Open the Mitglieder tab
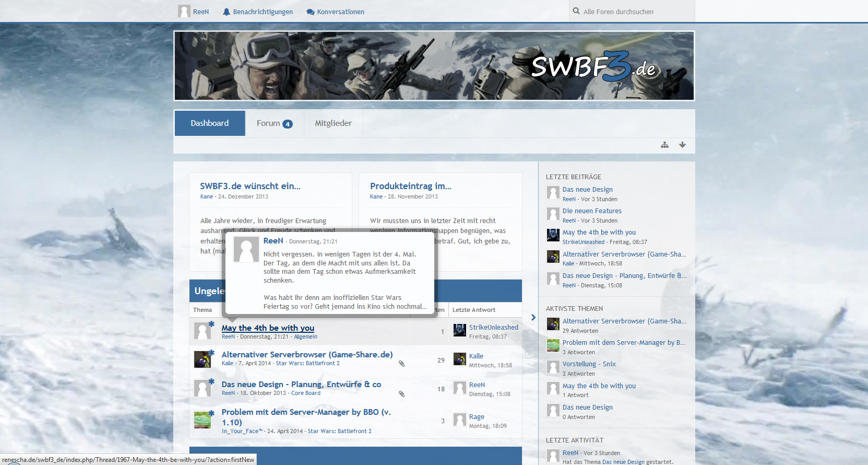868x465 pixels. click(x=333, y=123)
